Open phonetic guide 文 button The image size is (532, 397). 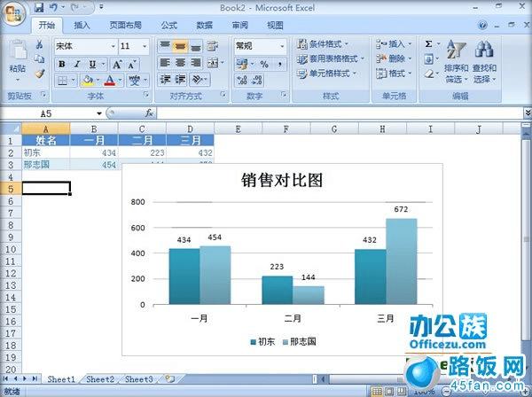coord(135,81)
